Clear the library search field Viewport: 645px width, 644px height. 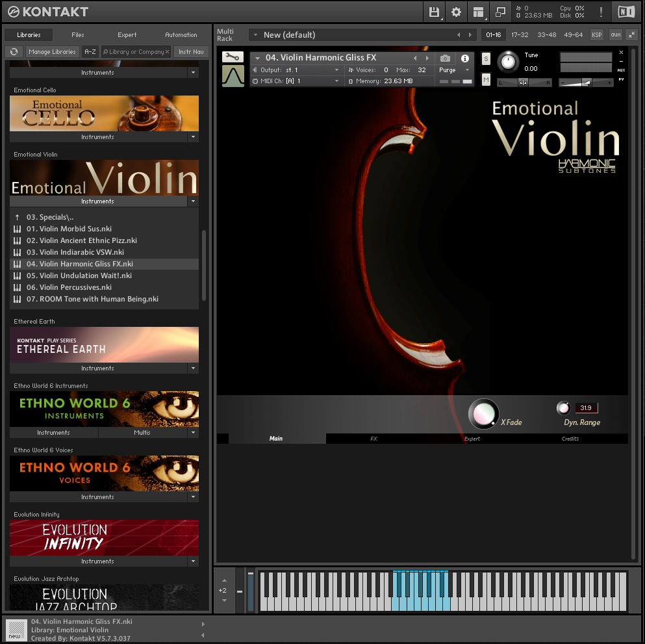click(x=167, y=52)
